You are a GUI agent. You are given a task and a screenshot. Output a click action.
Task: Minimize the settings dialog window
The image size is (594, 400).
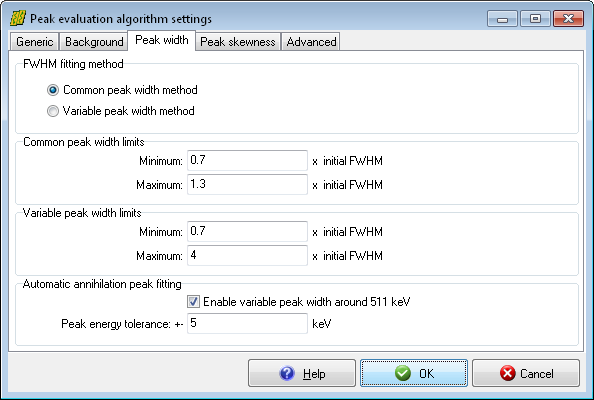pyautogui.click(x=502, y=19)
